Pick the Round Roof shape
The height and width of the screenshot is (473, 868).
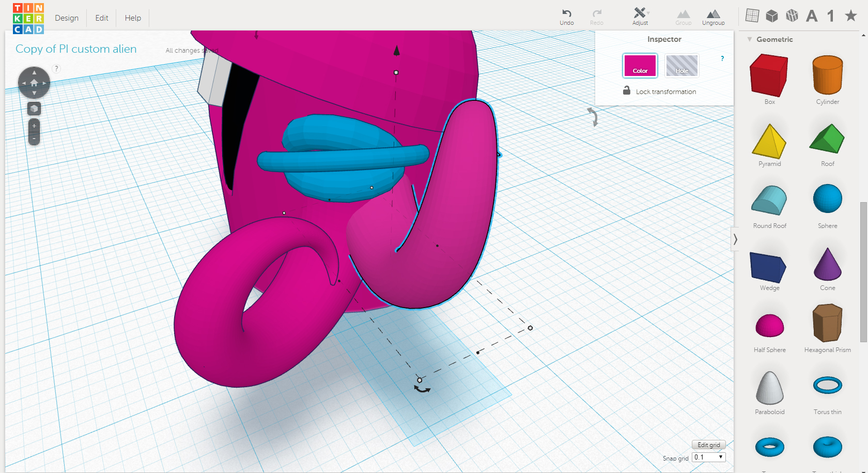click(769, 200)
